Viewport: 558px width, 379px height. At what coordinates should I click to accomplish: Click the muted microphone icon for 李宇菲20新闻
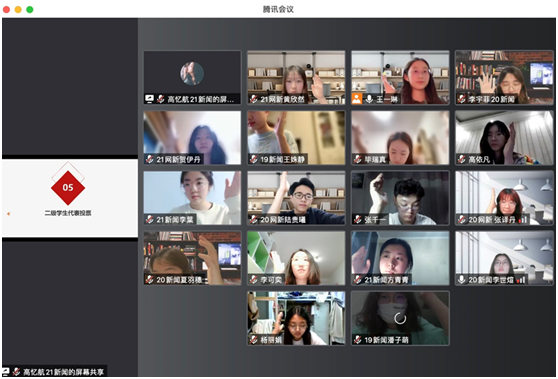tap(462, 99)
